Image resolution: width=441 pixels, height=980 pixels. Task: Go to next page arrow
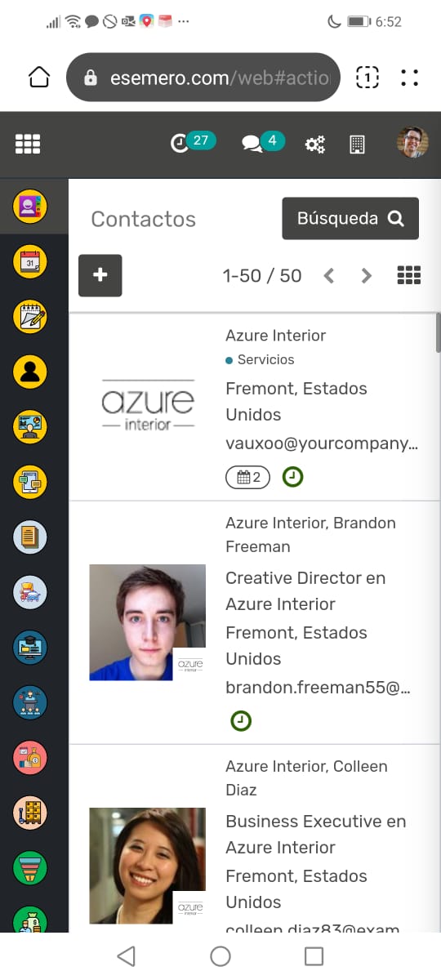(366, 276)
